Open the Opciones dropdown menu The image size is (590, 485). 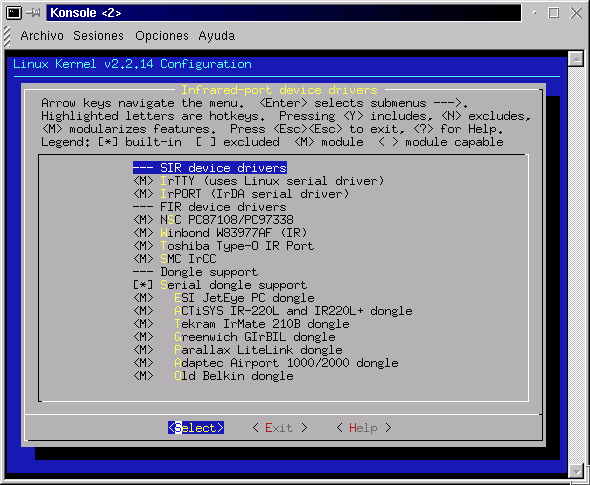point(162,36)
